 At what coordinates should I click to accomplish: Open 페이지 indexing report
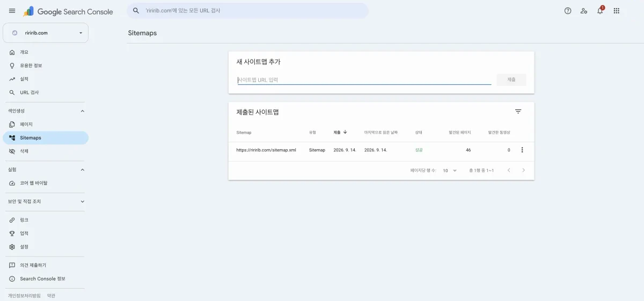[46, 124]
